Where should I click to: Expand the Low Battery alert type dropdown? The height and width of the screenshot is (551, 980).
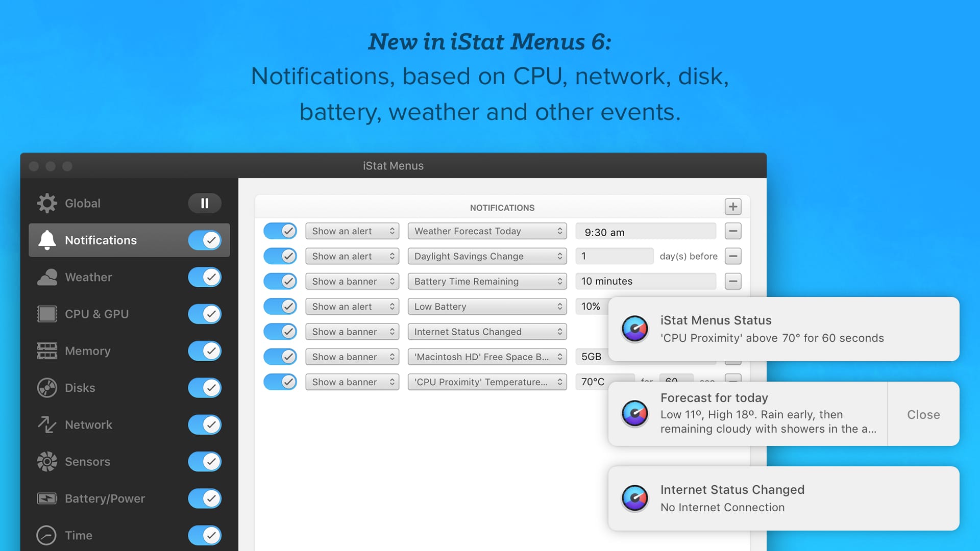pyautogui.click(x=352, y=306)
